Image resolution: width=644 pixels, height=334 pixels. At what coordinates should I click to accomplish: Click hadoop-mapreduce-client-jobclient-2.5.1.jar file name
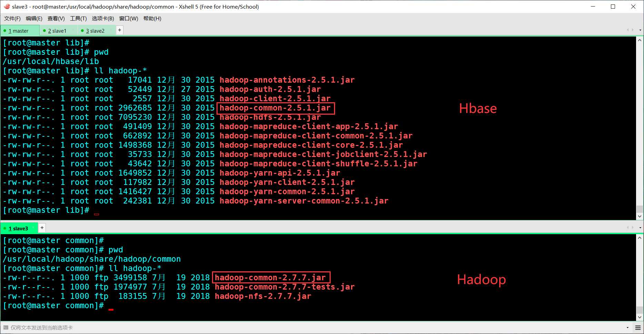pyautogui.click(x=323, y=154)
